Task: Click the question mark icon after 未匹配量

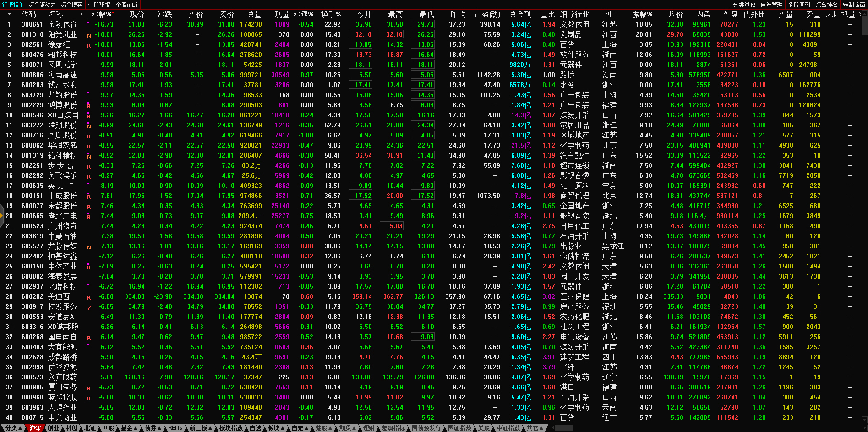Action: coord(860,14)
